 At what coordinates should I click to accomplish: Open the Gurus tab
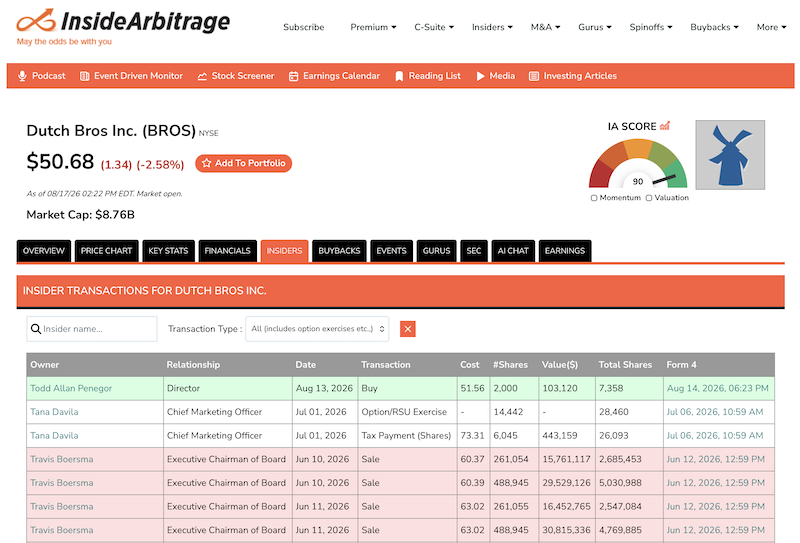[x=436, y=251]
